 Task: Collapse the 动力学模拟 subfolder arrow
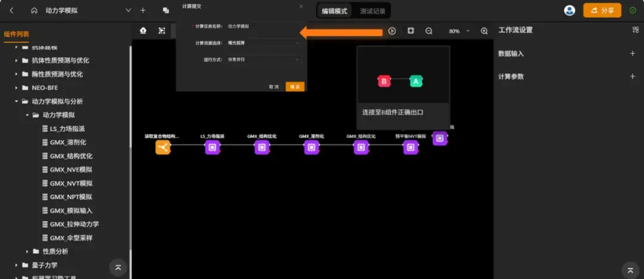[x=27, y=115]
